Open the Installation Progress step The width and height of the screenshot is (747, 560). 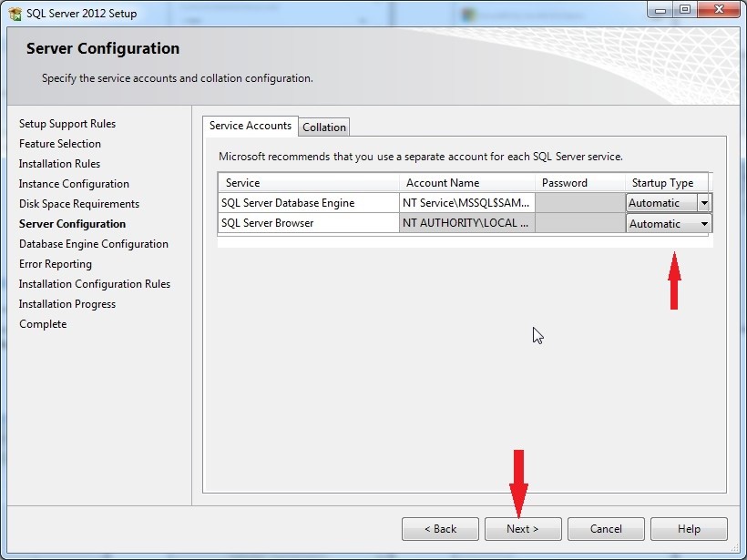click(67, 303)
